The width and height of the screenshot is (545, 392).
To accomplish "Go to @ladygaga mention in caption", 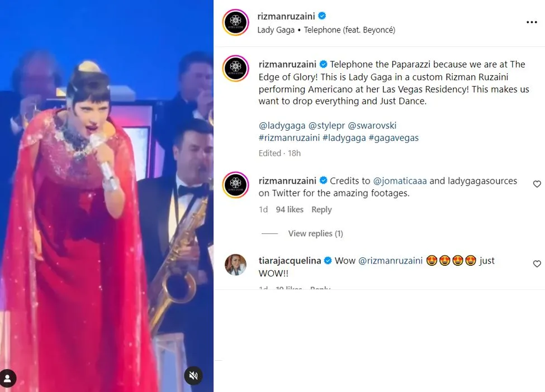I will [281, 126].
